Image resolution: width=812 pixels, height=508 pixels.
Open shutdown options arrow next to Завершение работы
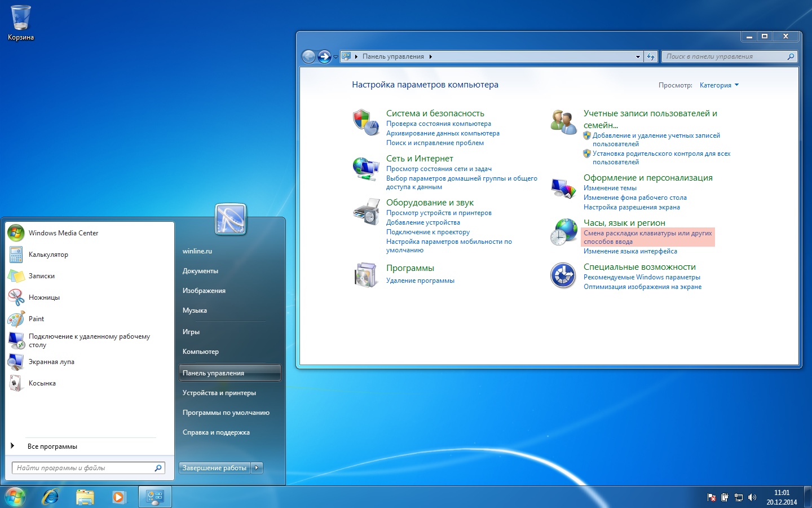[257, 467]
